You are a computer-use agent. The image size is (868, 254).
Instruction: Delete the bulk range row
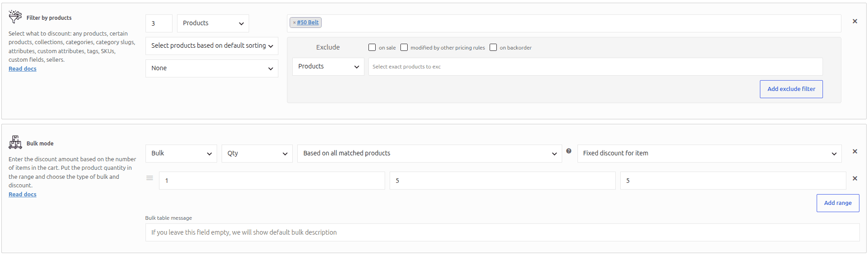(x=854, y=178)
